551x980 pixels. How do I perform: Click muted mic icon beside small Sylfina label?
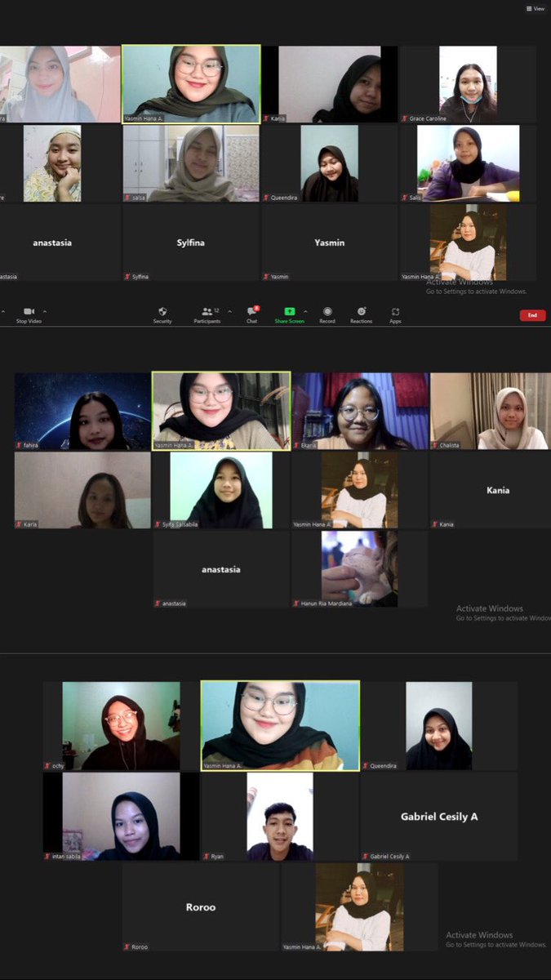tap(127, 277)
